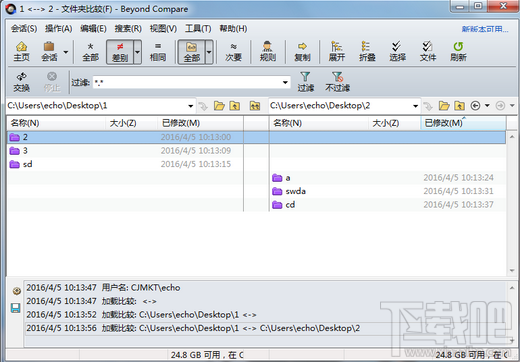Sort the right pane by the 名称(N) column
This screenshot has height=362, width=520.
click(x=319, y=123)
